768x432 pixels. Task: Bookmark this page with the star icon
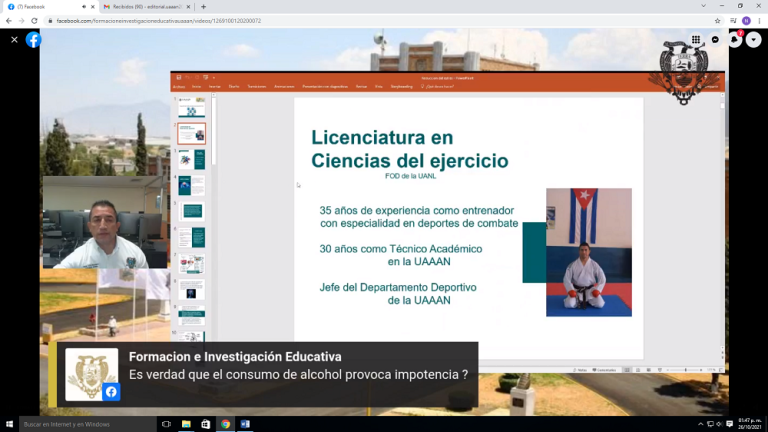point(717,20)
